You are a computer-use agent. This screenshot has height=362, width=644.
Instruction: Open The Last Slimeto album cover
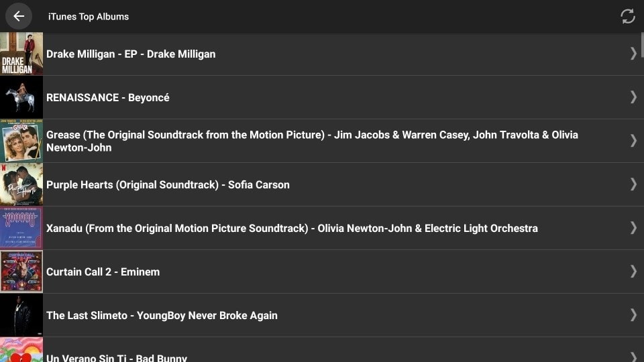tap(21, 315)
